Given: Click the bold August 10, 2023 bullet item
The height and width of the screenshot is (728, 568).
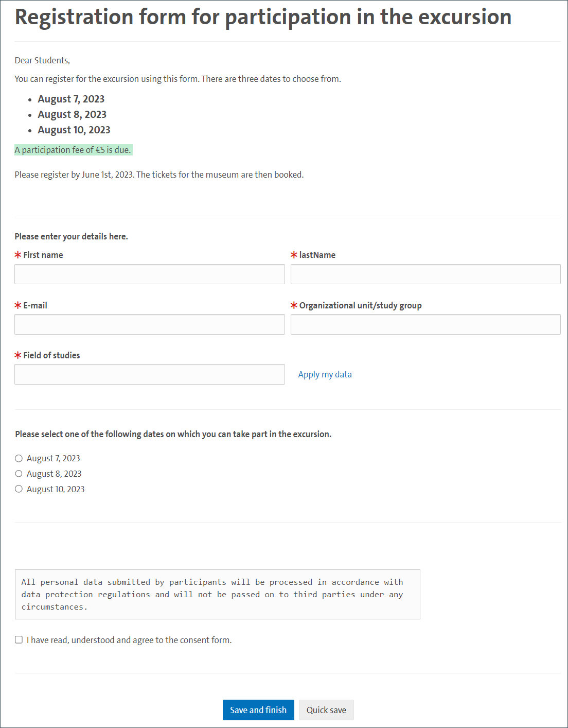Looking at the screenshot, I should pyautogui.click(x=74, y=130).
